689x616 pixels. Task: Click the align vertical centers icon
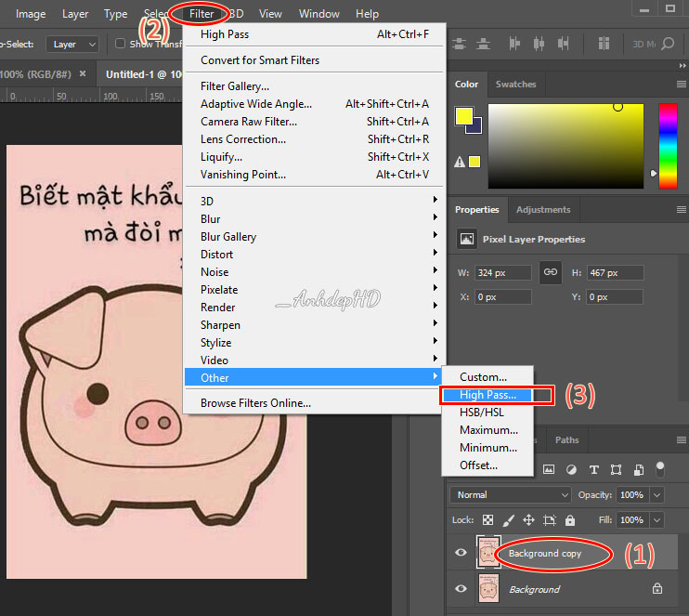pyautogui.click(x=460, y=44)
